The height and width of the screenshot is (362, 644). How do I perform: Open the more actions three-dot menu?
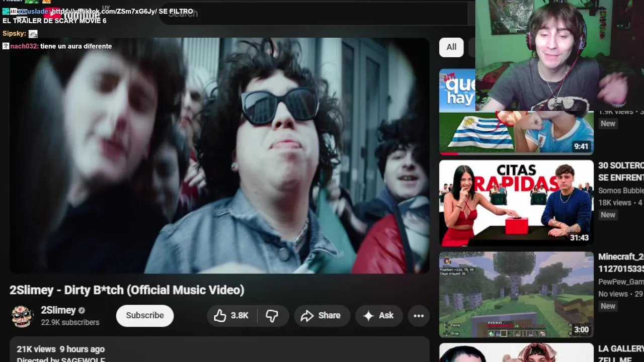[x=419, y=316]
